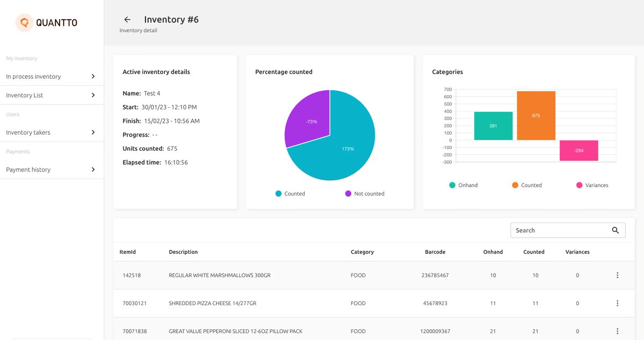644x340 pixels.
Task: Click SHREDDED PIZZA CHEESE 14/277GR description
Action: pyautogui.click(x=213, y=303)
